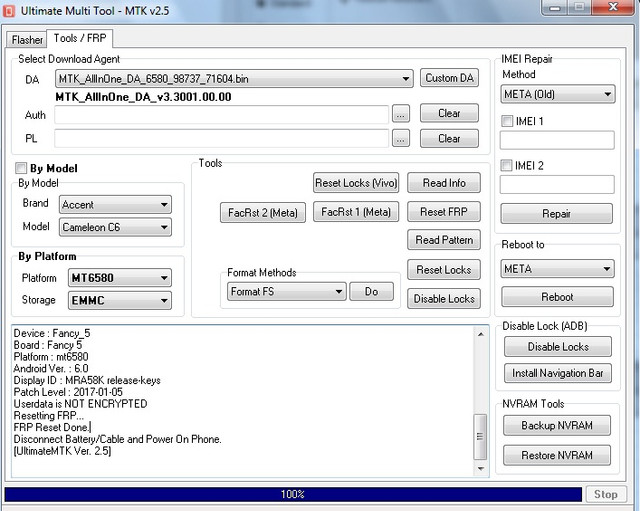This screenshot has height=511, width=640.
Task: Click '[UltimateMTK Ver. 2.5]' log line
Action: [x=62, y=451]
